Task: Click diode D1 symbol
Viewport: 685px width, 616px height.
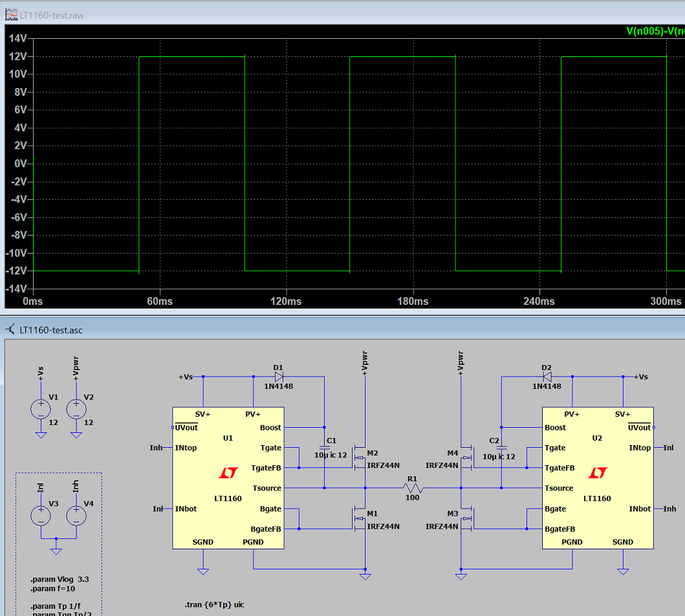Action: point(279,377)
